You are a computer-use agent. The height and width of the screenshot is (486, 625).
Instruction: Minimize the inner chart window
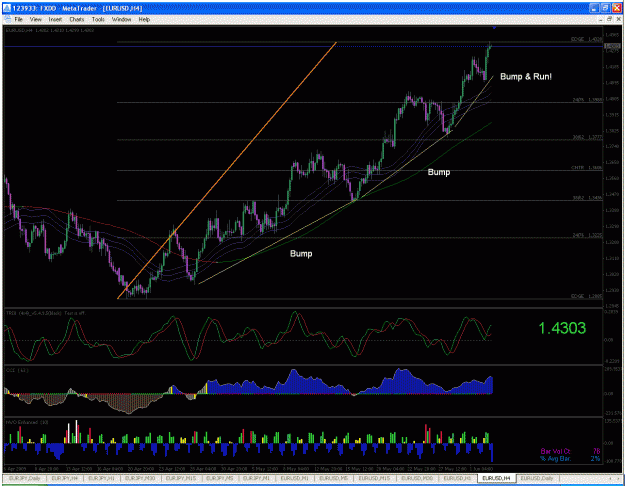coord(601,19)
